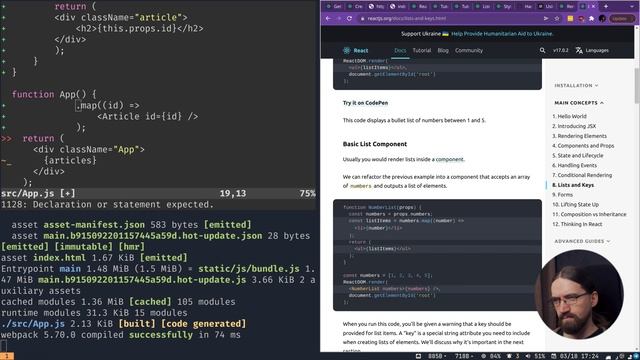Viewport: 640px width, 360px height.
Task: Open the Tutorial nav item
Action: [422, 51]
